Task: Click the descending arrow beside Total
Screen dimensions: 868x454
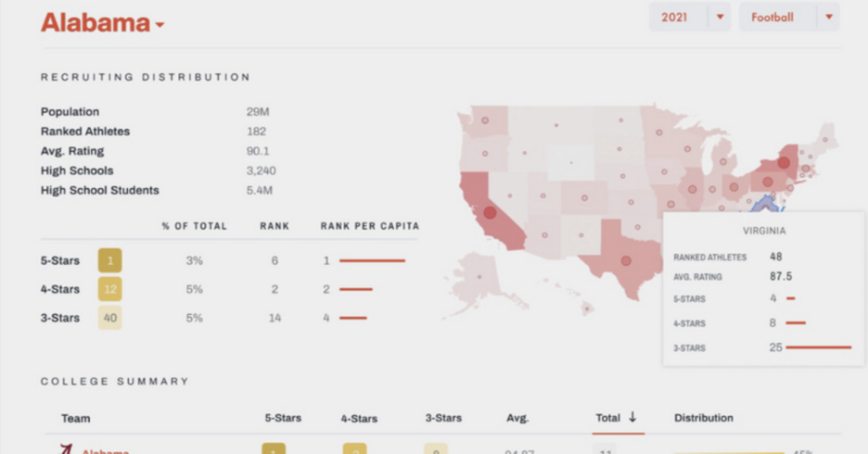Action: pyautogui.click(x=632, y=418)
